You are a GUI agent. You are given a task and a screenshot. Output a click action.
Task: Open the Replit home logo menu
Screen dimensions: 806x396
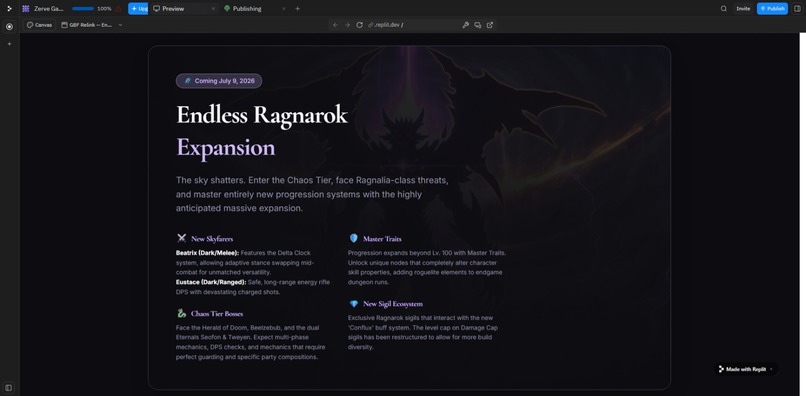point(9,9)
